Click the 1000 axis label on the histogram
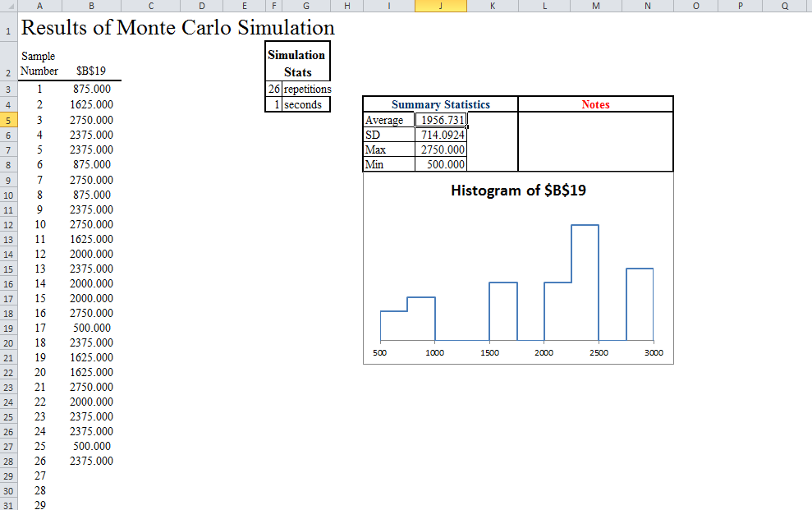Image resolution: width=812 pixels, height=510 pixels. (x=434, y=352)
